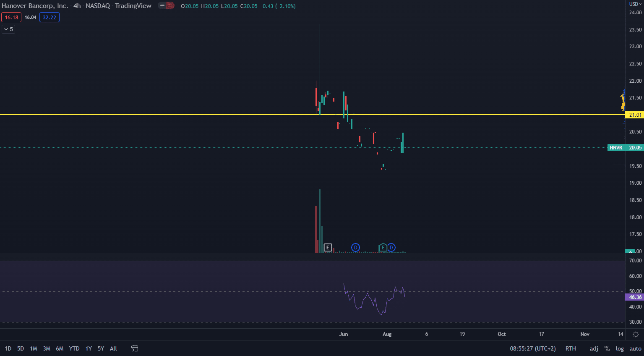The height and width of the screenshot is (356, 644).
Task: Toggle the log scale option
Action: (620, 348)
